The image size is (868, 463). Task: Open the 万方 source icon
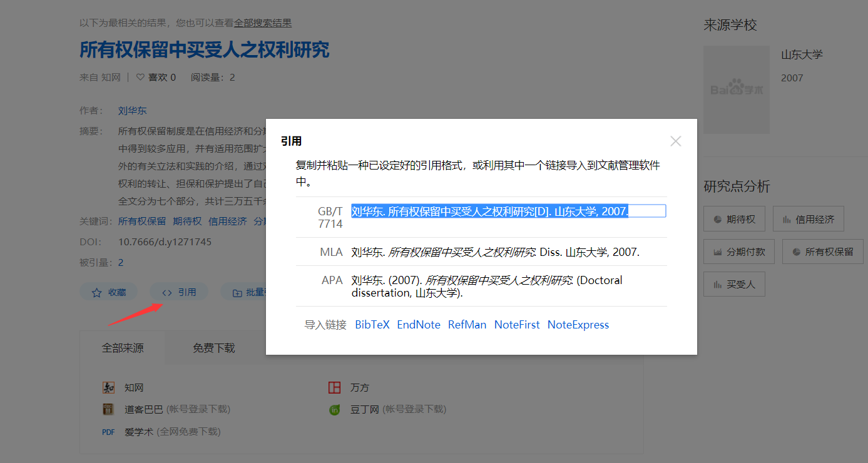coord(335,388)
